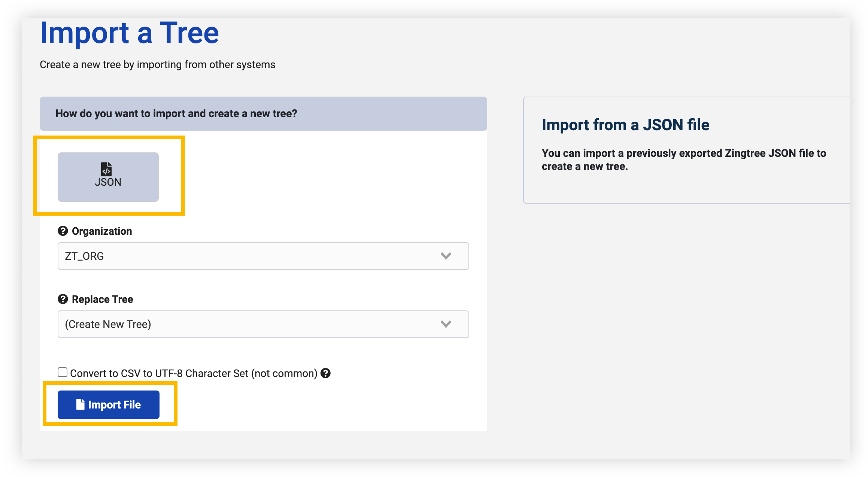868x477 pixels.
Task: Click the Import File button
Action: (109, 404)
